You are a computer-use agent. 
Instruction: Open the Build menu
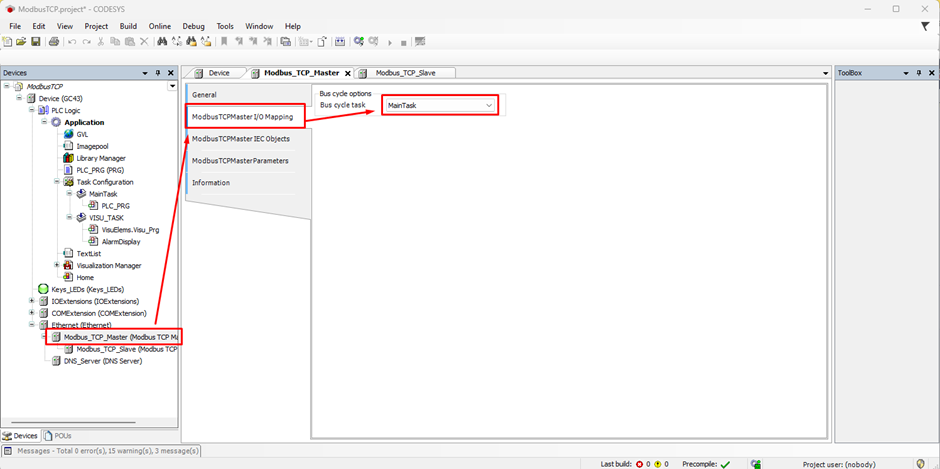click(x=128, y=26)
